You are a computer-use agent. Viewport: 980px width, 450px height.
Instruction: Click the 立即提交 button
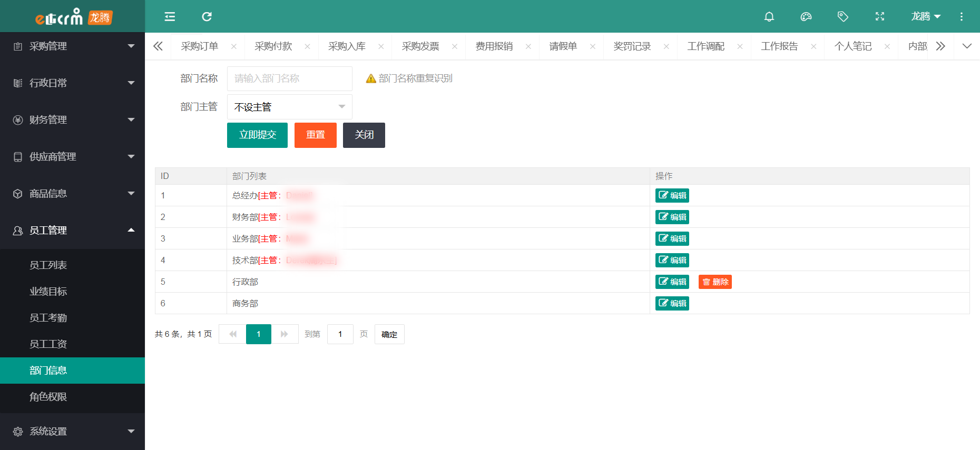pos(257,135)
